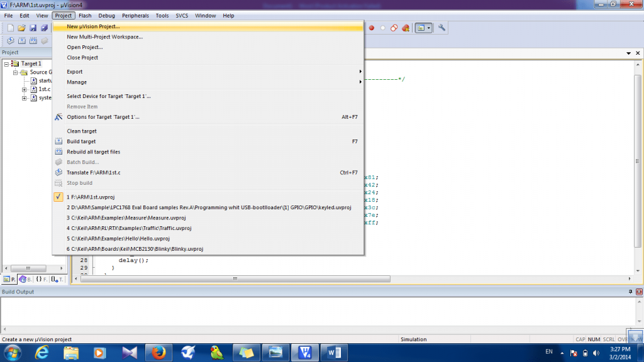
Task: Click the Build toolbar icon in build toolbar
Action: 22,41
